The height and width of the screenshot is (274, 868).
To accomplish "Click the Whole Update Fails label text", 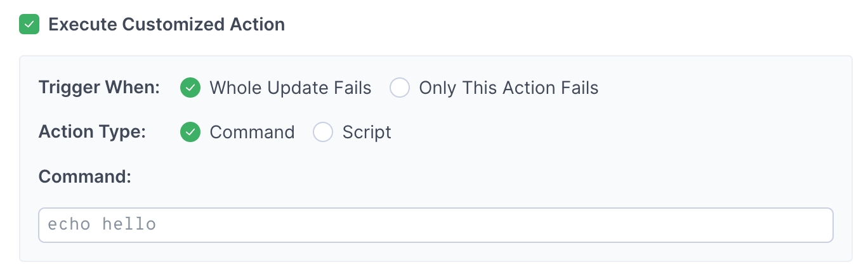I will click(290, 88).
